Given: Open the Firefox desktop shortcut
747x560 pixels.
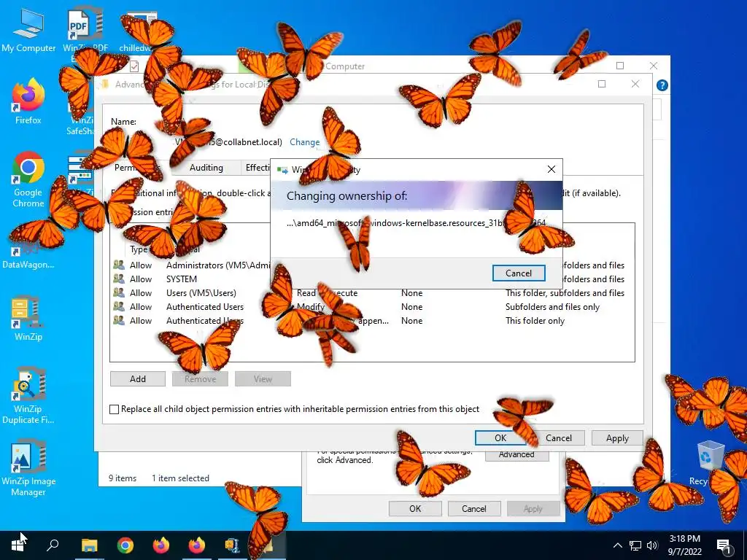Looking at the screenshot, I should 28,101.
